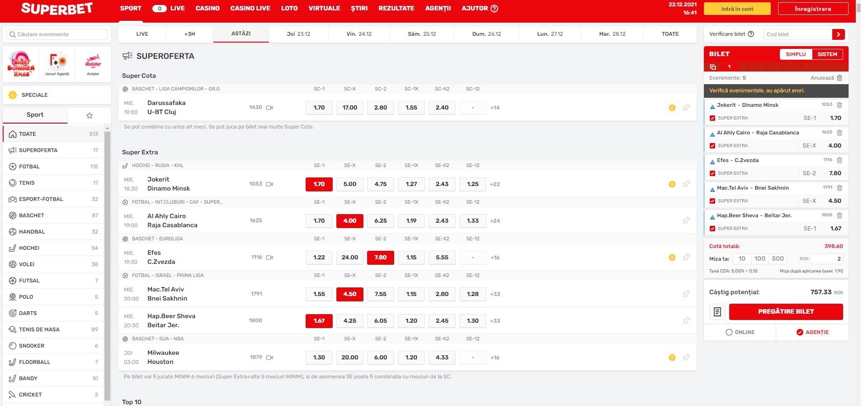Expand +22 more markets for Jokerit
The height and width of the screenshot is (406, 868).
pos(495,184)
